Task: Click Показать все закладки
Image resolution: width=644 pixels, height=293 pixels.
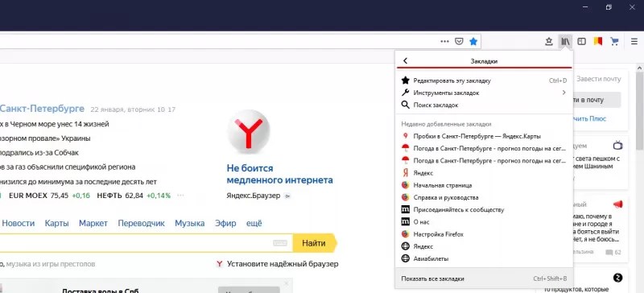Action: (484, 279)
